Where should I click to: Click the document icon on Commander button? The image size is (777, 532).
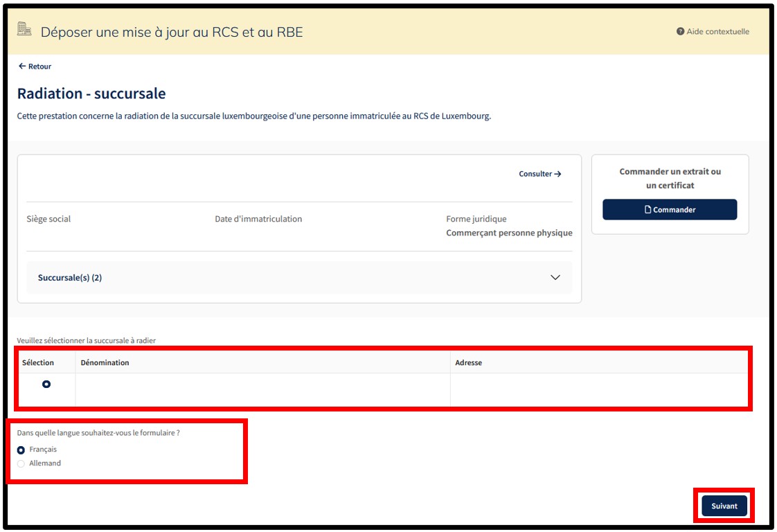[x=647, y=210]
